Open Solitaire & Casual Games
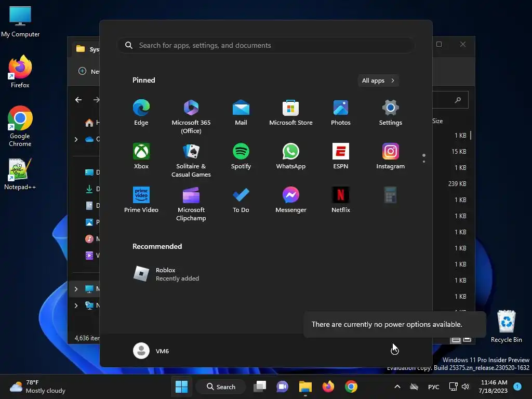Image resolution: width=532 pixels, height=399 pixels. (x=191, y=161)
